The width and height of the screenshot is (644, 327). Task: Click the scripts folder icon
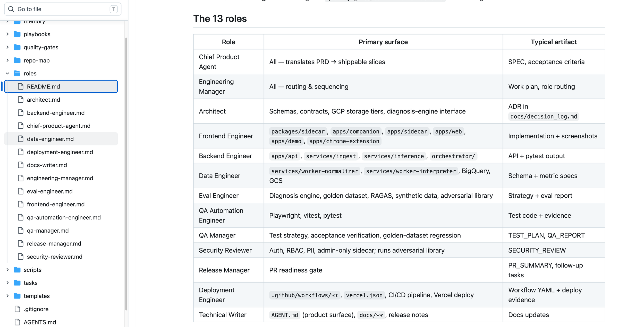(x=17, y=270)
